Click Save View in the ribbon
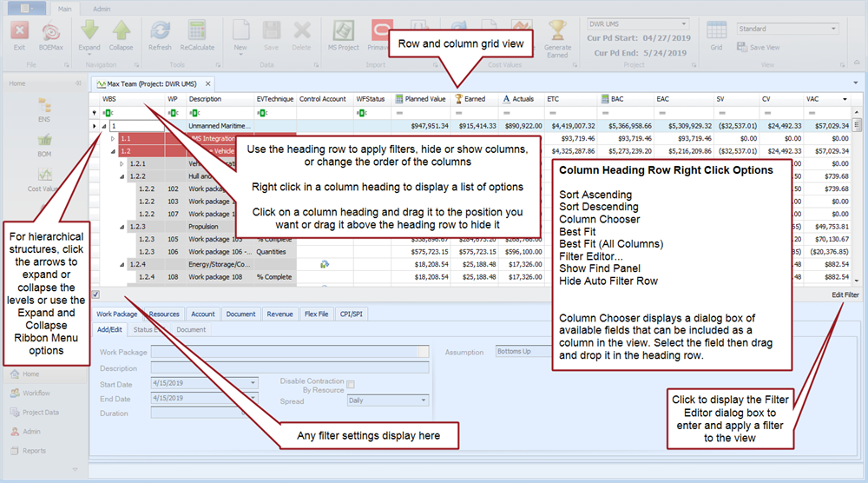This screenshot has width=868, height=483. (759, 48)
